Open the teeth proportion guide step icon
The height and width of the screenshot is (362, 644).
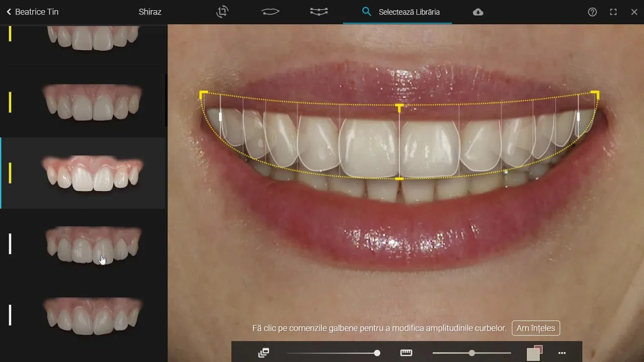319,12
